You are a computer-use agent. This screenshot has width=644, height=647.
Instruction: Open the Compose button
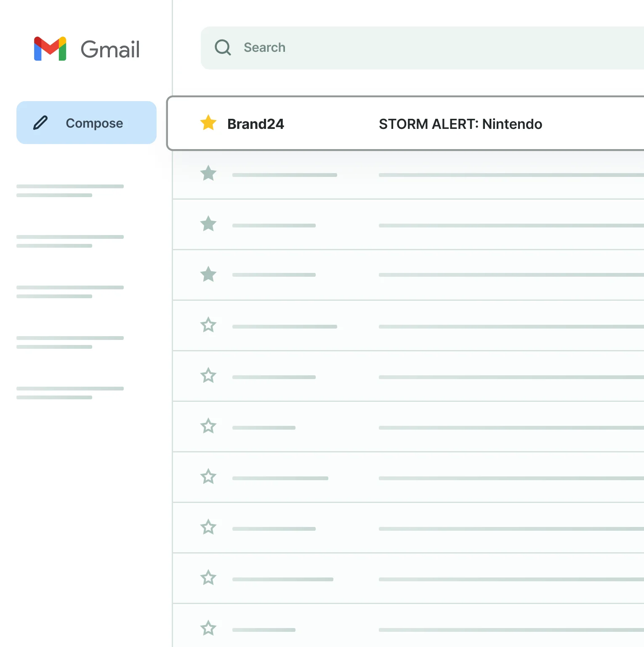pos(86,123)
